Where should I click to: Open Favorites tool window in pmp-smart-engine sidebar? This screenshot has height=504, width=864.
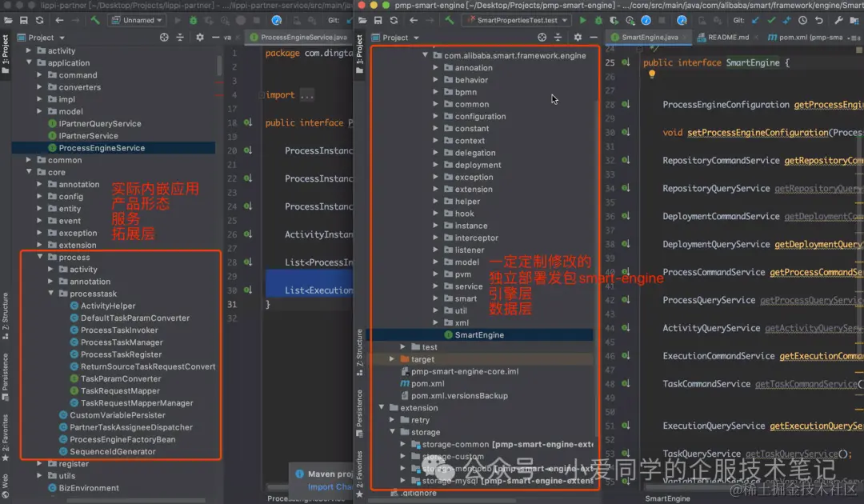[x=360, y=474]
